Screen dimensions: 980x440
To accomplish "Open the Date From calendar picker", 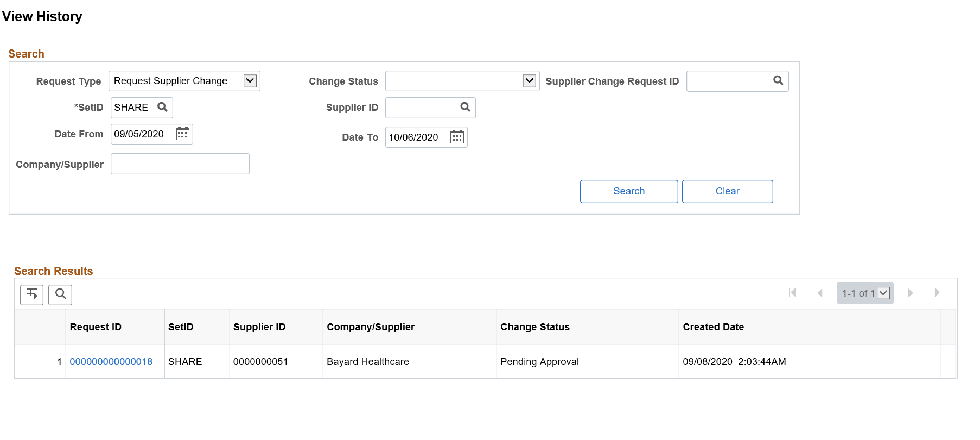I will 182,134.
